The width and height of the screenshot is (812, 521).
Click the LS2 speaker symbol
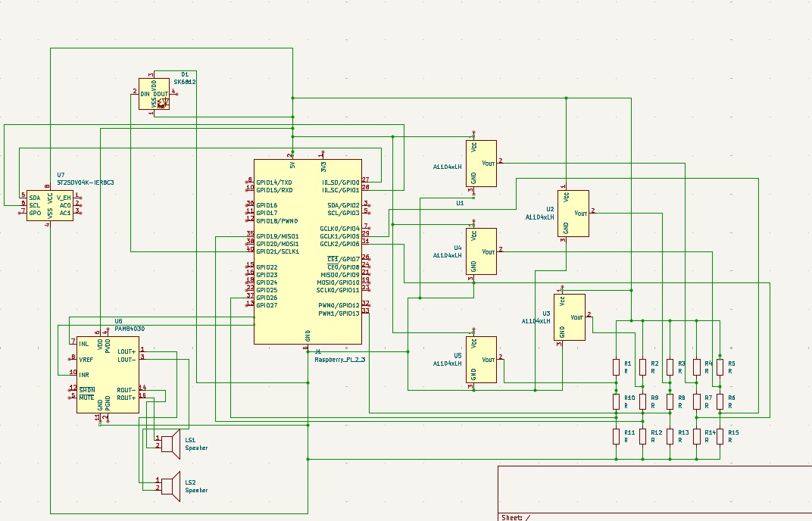click(x=170, y=485)
